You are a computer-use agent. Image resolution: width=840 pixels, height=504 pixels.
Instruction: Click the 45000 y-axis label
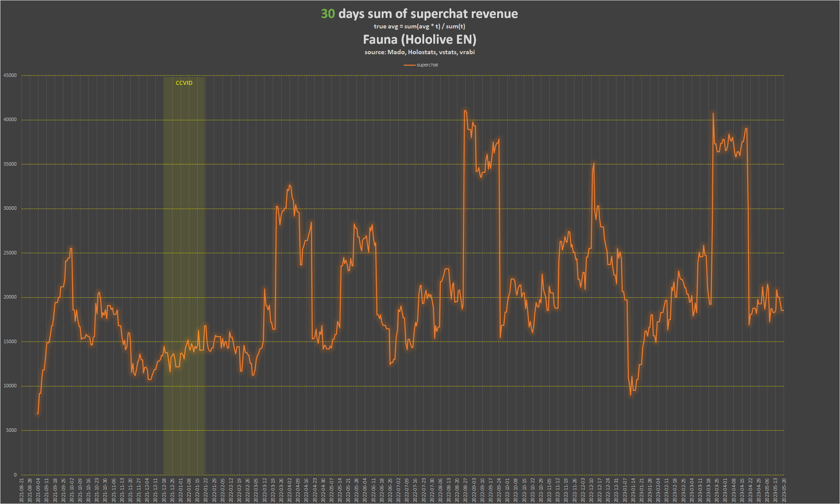coord(10,76)
